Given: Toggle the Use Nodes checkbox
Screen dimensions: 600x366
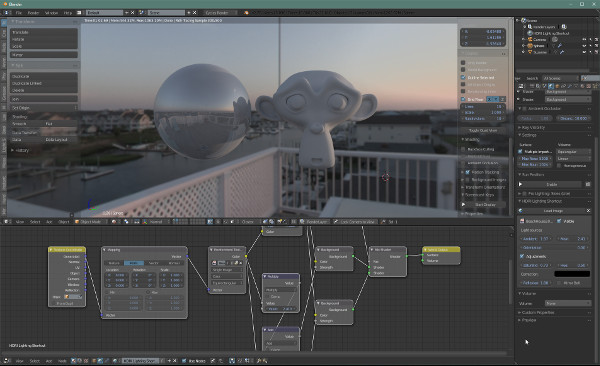Looking at the screenshot, I should coord(184,360).
